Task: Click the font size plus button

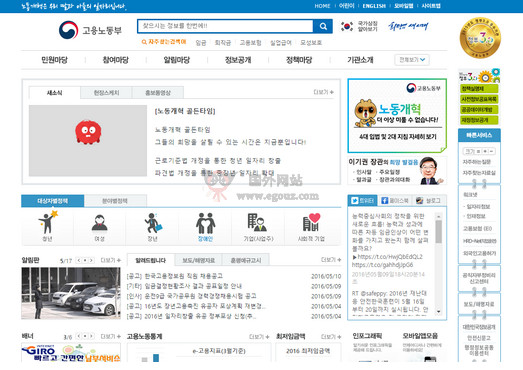Action: click(485, 151)
